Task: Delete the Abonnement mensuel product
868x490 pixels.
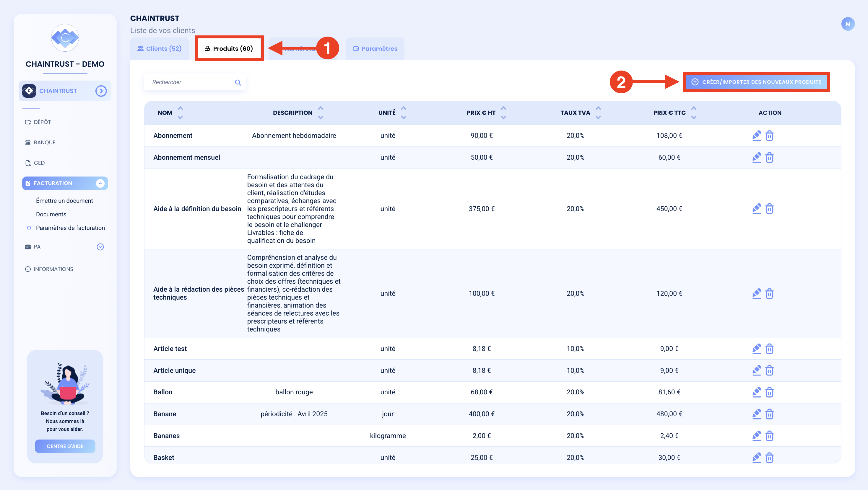Action: click(x=769, y=157)
